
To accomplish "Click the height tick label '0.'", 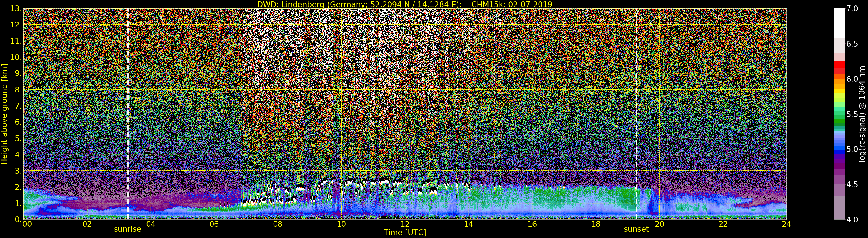I will pyautogui.click(x=18, y=219).
